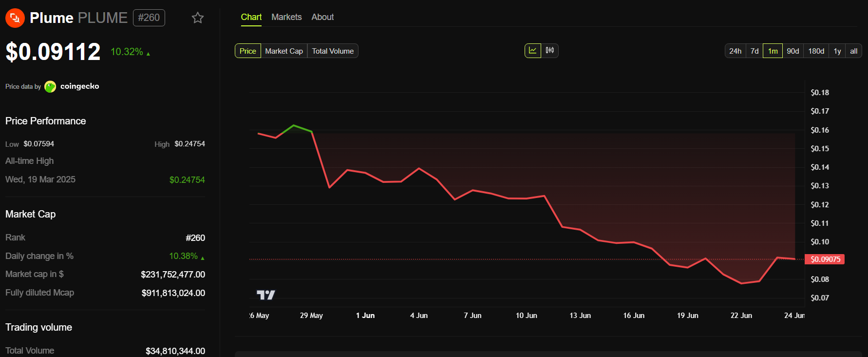Click the 22 Jun axis label
868x357 pixels.
741,316
